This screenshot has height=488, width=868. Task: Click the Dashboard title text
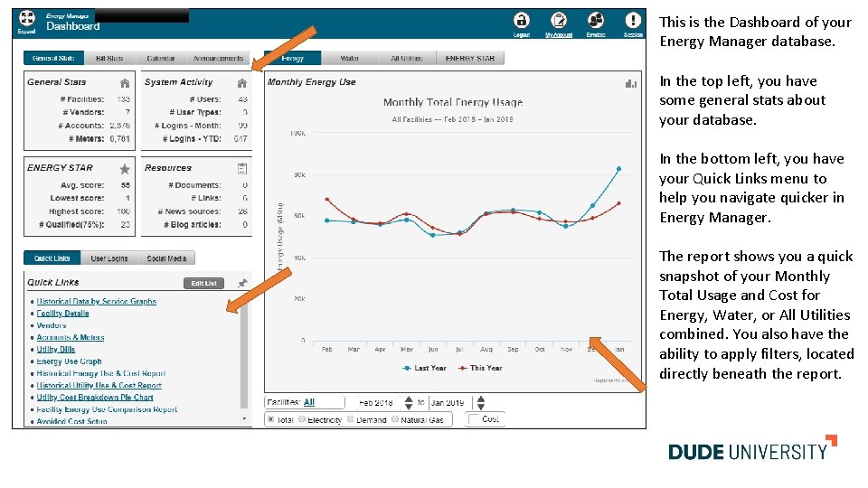click(x=73, y=26)
